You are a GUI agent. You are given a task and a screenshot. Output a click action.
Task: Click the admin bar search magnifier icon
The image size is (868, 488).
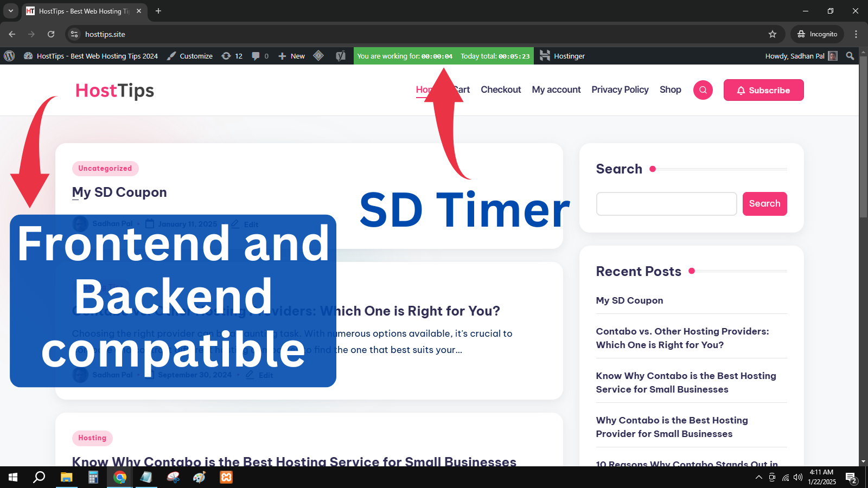tap(850, 56)
